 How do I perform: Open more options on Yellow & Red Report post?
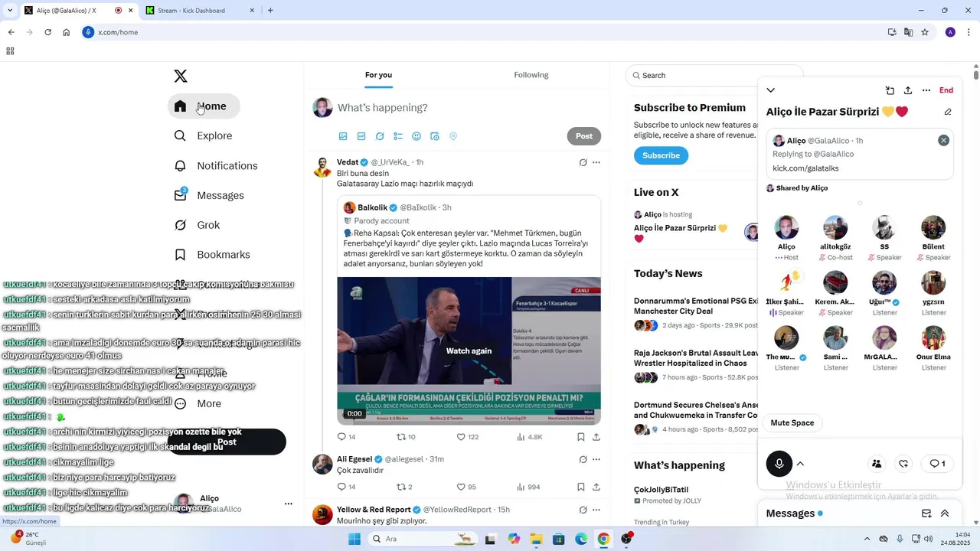596,510
